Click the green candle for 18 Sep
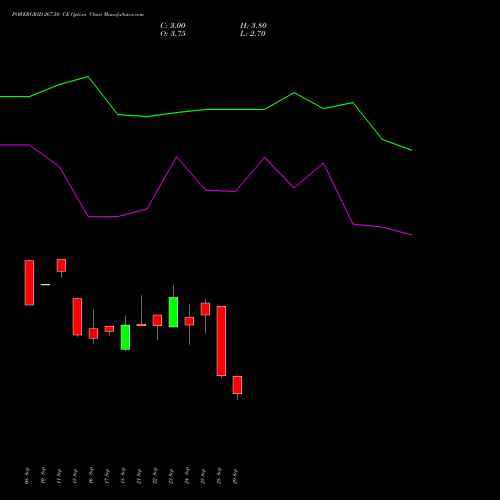This screenshot has height=500, width=500. coord(125,337)
